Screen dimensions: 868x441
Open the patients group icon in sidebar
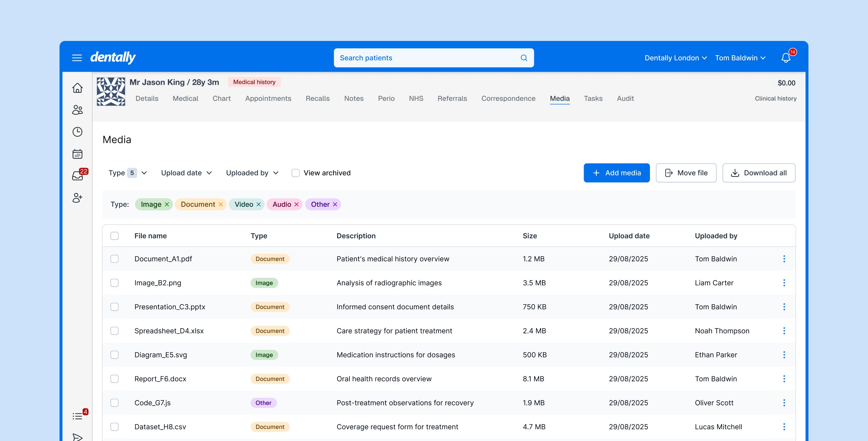pyautogui.click(x=77, y=110)
